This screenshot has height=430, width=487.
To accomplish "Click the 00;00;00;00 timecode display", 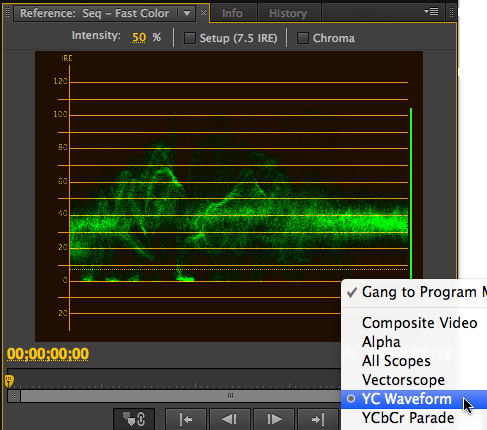I will (x=48, y=354).
